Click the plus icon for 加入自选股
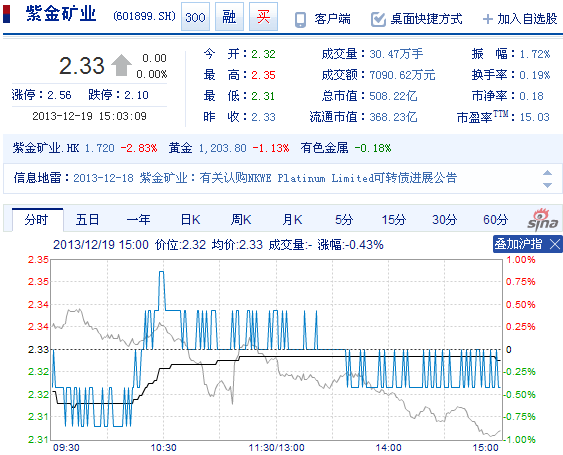The height and width of the screenshot is (455, 563). pos(488,19)
